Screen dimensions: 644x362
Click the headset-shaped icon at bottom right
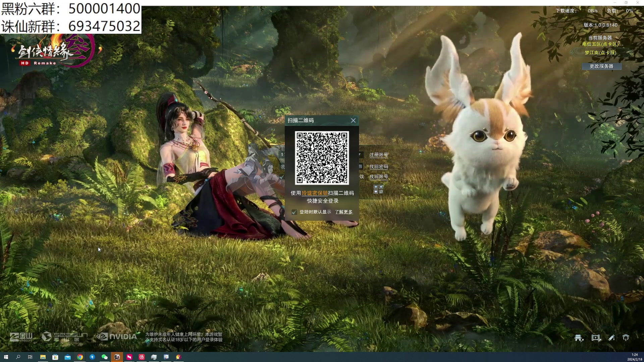coord(626,338)
